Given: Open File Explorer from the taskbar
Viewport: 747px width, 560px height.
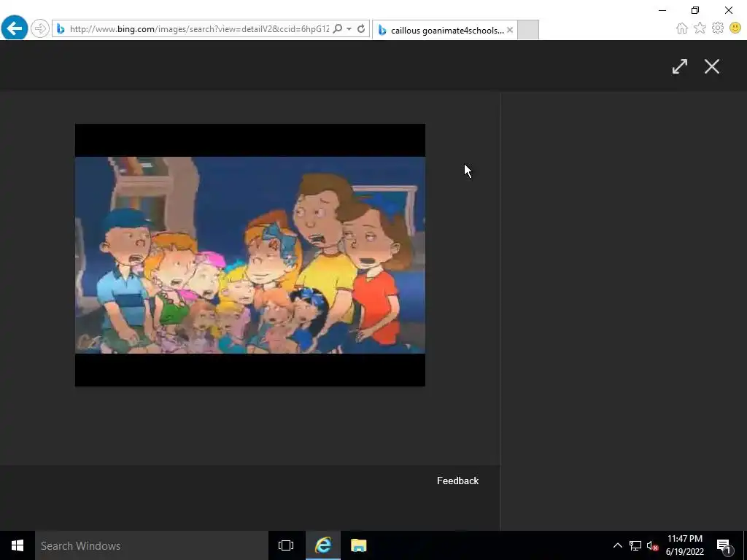Looking at the screenshot, I should click(359, 545).
